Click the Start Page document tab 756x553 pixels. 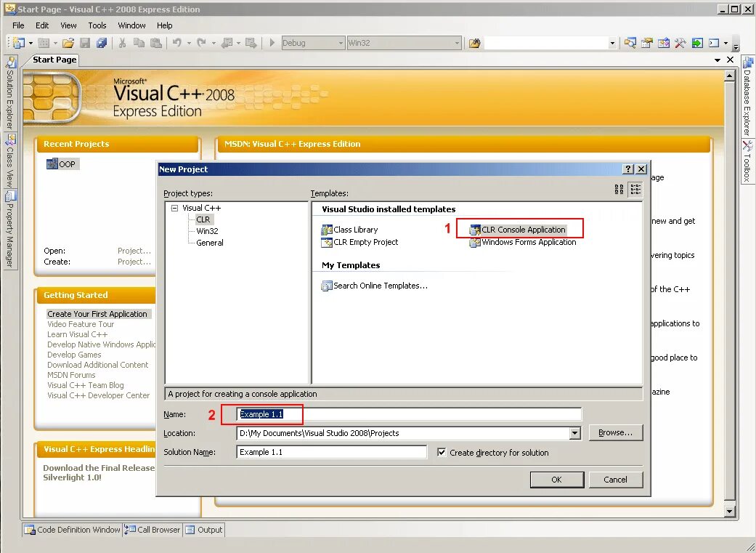point(54,60)
